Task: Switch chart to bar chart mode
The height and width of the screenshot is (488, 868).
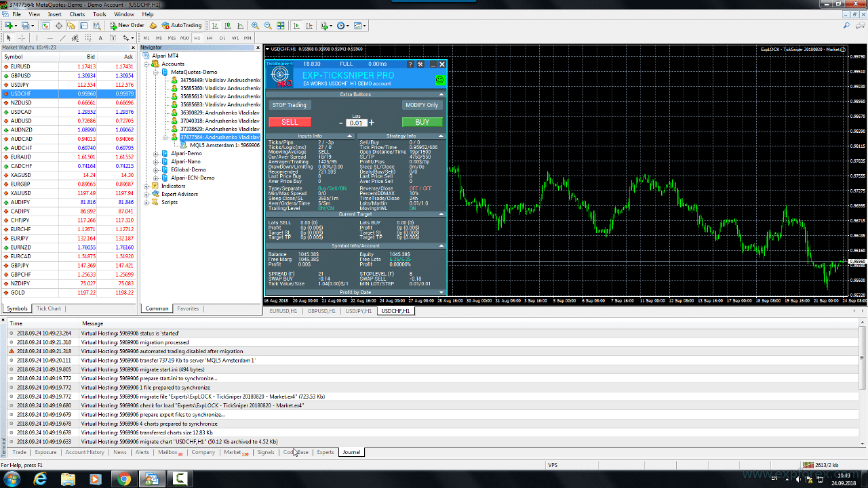Action: (x=215, y=25)
